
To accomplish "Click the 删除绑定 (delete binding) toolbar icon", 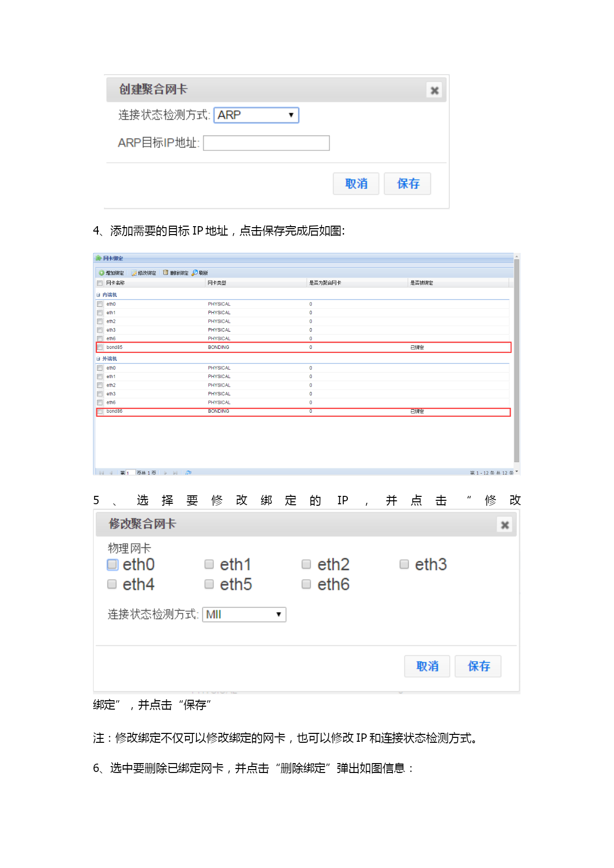I will coord(166,273).
